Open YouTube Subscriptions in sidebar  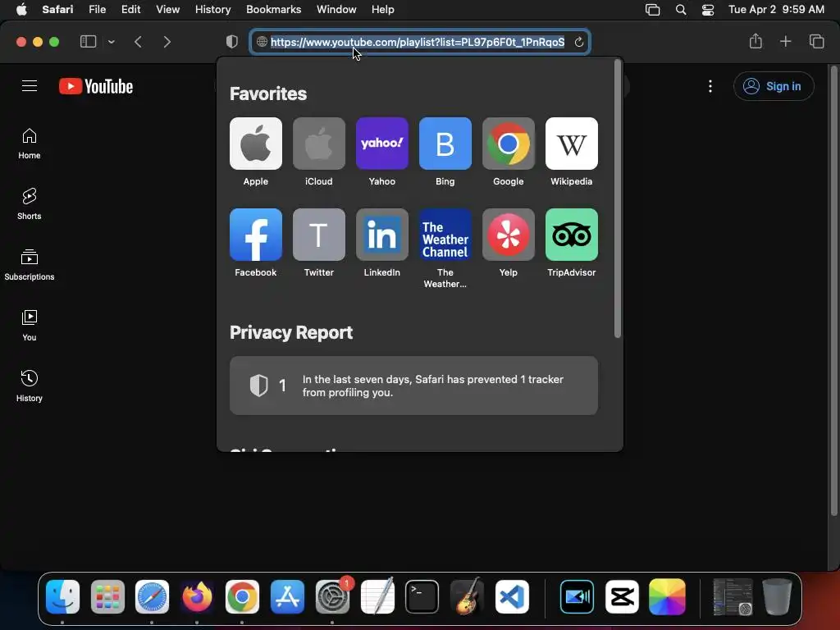30,265
